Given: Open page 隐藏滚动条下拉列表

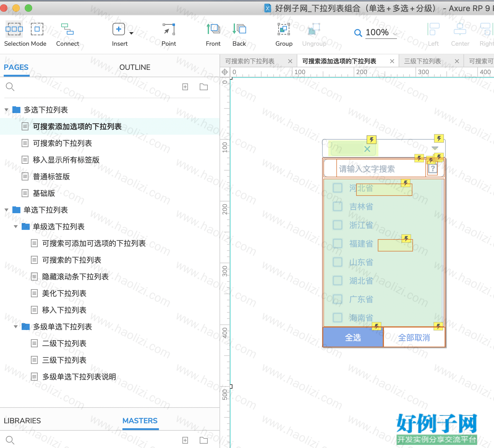Looking at the screenshot, I should (75, 277).
